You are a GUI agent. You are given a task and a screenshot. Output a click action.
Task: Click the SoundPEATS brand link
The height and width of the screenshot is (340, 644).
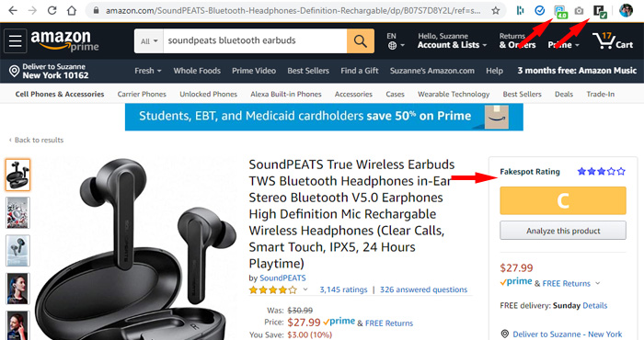(282, 278)
